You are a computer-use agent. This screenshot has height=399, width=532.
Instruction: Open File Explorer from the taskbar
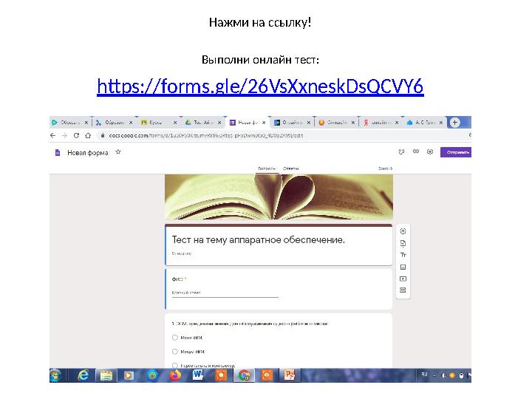pos(106,375)
